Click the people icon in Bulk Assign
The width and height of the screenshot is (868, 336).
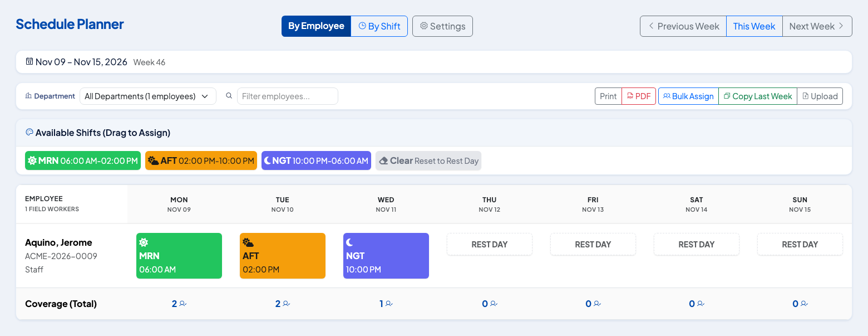[x=667, y=96]
